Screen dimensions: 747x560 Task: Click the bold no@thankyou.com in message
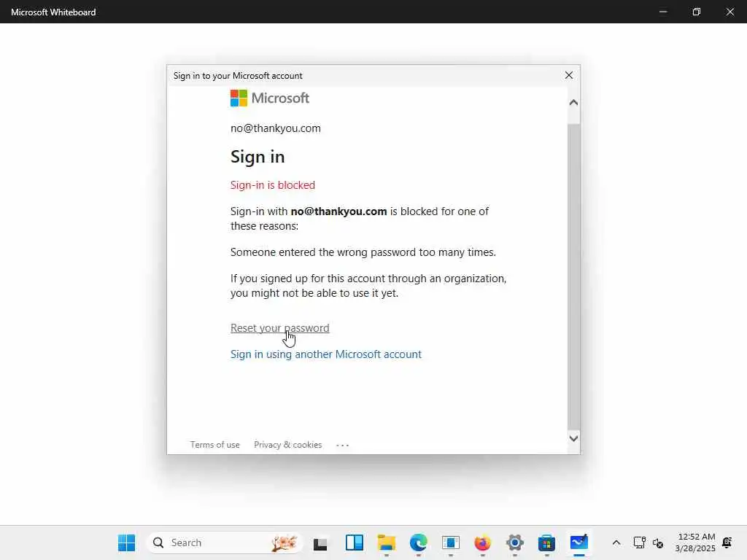338,211
